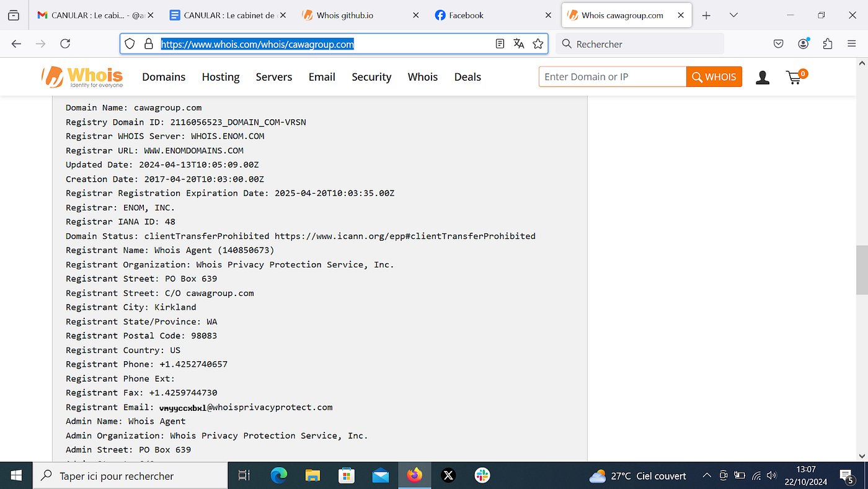This screenshot has height=489, width=868.
Task: Switch to the Google Docs CANULAR tab
Action: point(228,16)
